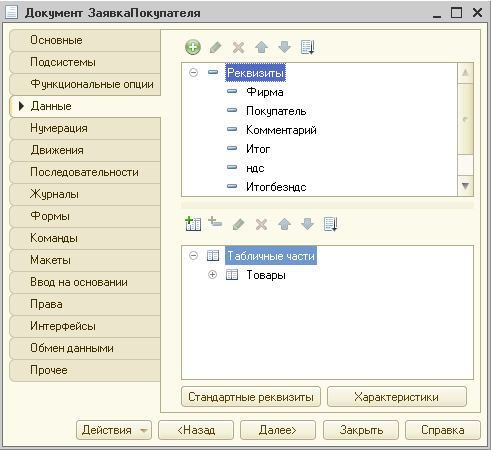Expand the Товары tabular section
The height and width of the screenshot is (450, 491).
point(212,275)
